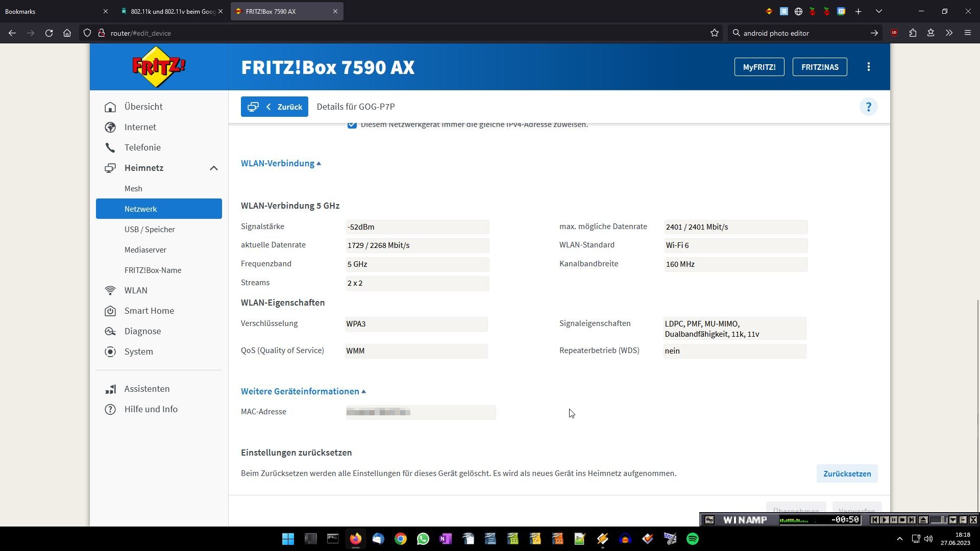Open the WLAN menu item
The image size is (980, 551).
136,290
